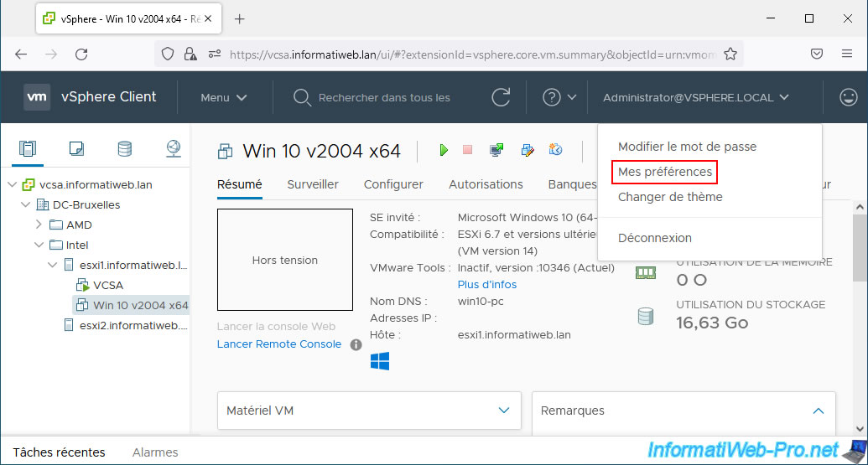Click the Lancer Remote Console link
Screen dimensions: 868x465
point(278,344)
